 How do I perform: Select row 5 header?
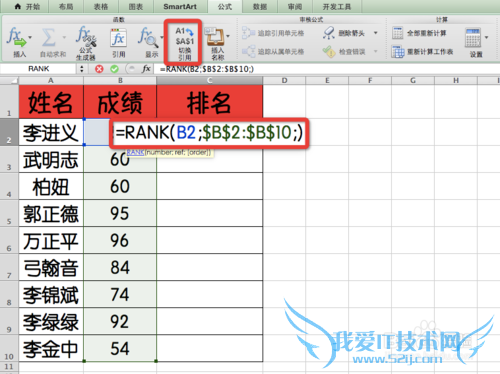[x=9, y=213]
